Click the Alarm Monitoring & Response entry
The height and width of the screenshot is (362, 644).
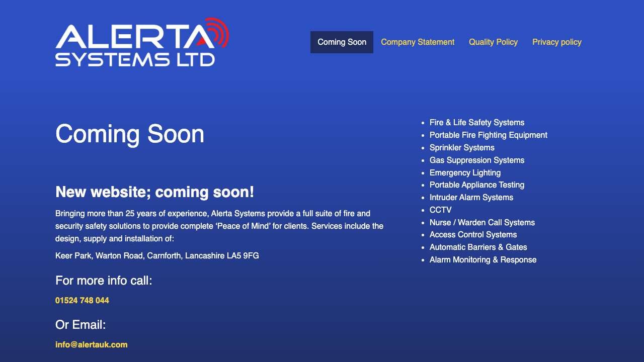point(483,259)
